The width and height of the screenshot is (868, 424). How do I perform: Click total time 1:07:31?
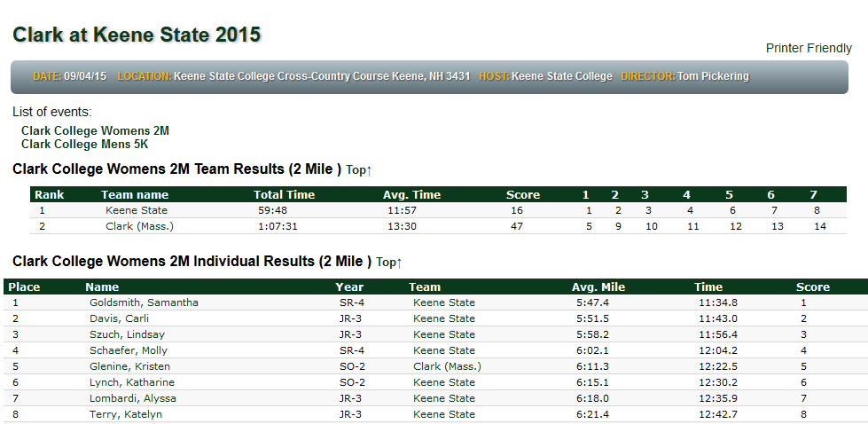tap(278, 226)
